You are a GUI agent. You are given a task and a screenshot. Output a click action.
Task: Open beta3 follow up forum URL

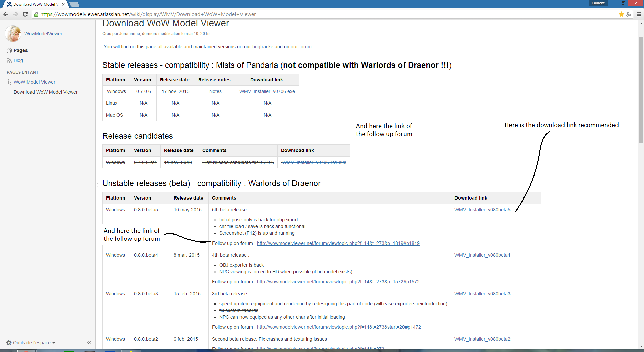(x=339, y=327)
